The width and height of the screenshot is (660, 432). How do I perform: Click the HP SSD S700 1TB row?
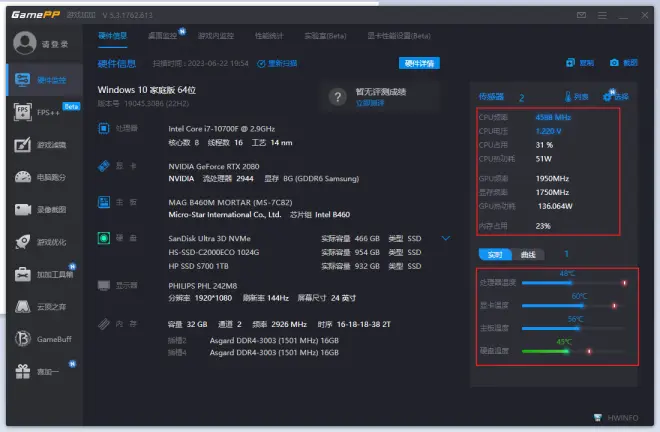click(x=295, y=266)
